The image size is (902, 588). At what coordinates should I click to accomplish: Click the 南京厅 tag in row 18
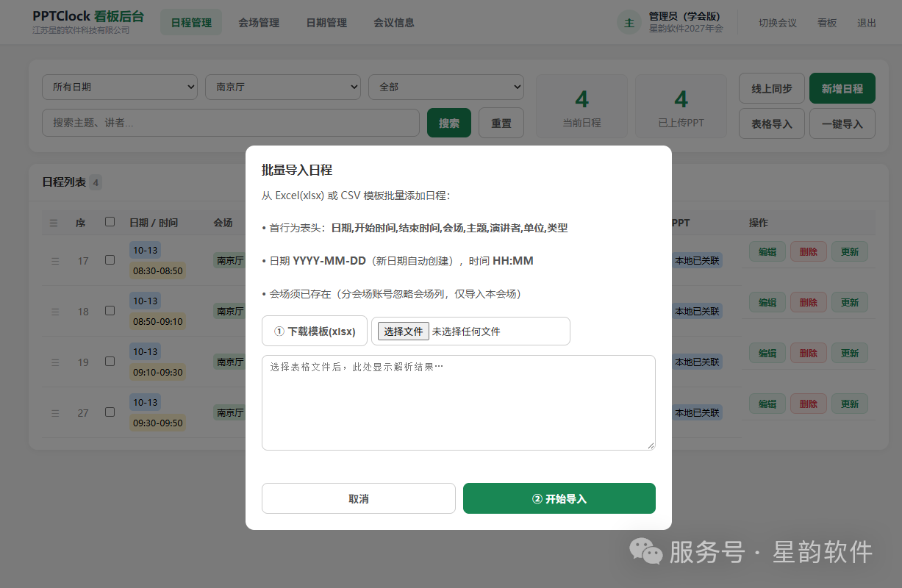(229, 311)
